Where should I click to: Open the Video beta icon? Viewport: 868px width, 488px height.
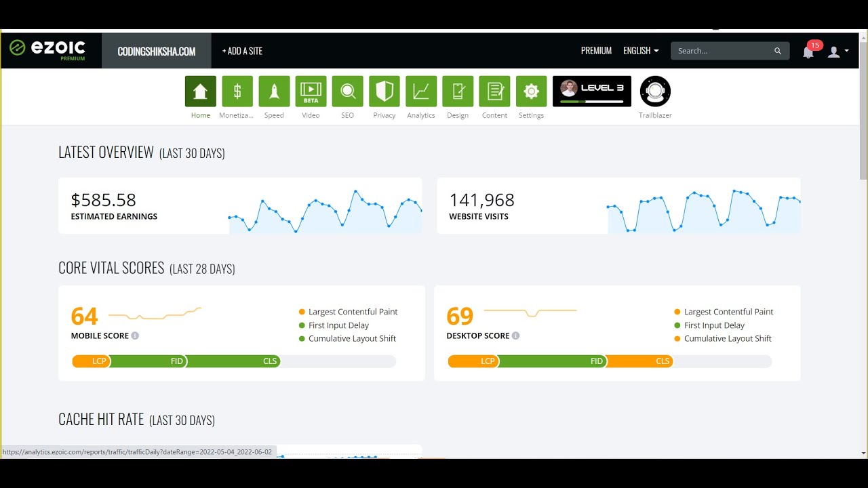[311, 91]
